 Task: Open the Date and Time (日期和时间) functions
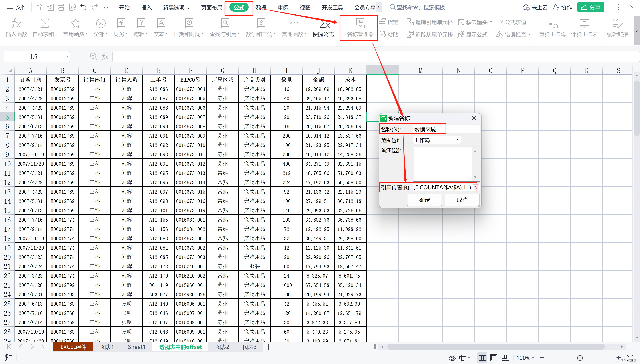pyautogui.click(x=189, y=28)
